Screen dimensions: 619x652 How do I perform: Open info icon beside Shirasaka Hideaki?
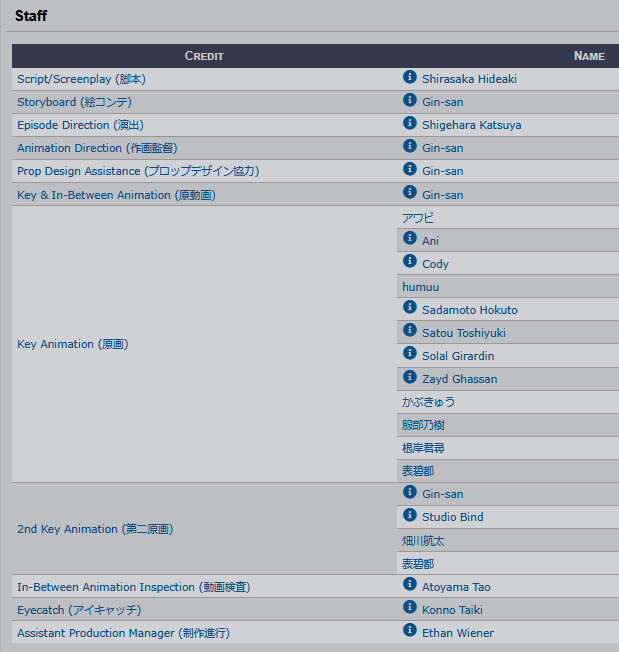409,77
